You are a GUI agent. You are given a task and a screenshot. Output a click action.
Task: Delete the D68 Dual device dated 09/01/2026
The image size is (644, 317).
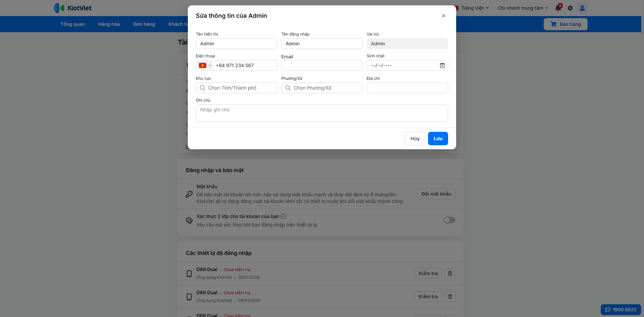click(x=450, y=297)
